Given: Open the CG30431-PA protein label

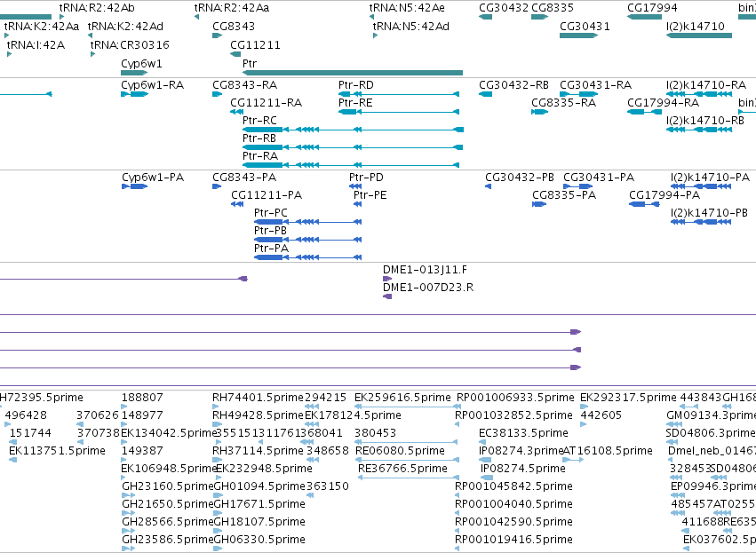Looking at the screenshot, I should (x=599, y=178).
